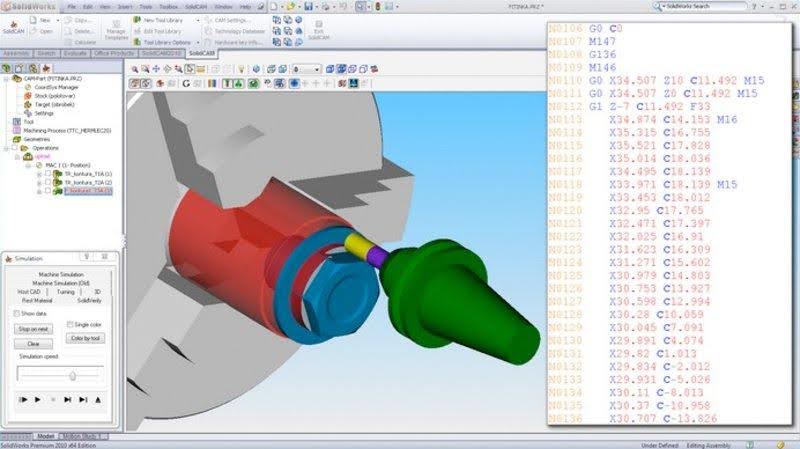Click the SolidCAM icon in the ribbon

(13, 26)
